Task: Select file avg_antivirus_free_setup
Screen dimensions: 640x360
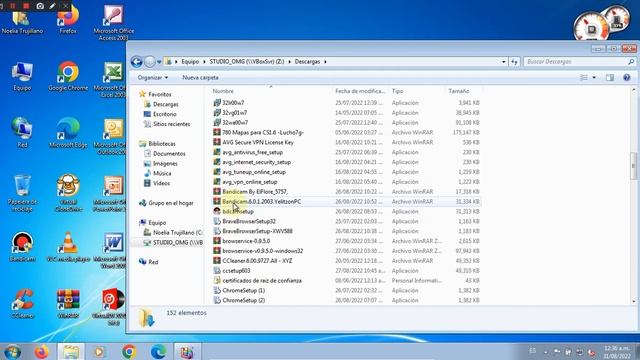Action: click(252, 152)
